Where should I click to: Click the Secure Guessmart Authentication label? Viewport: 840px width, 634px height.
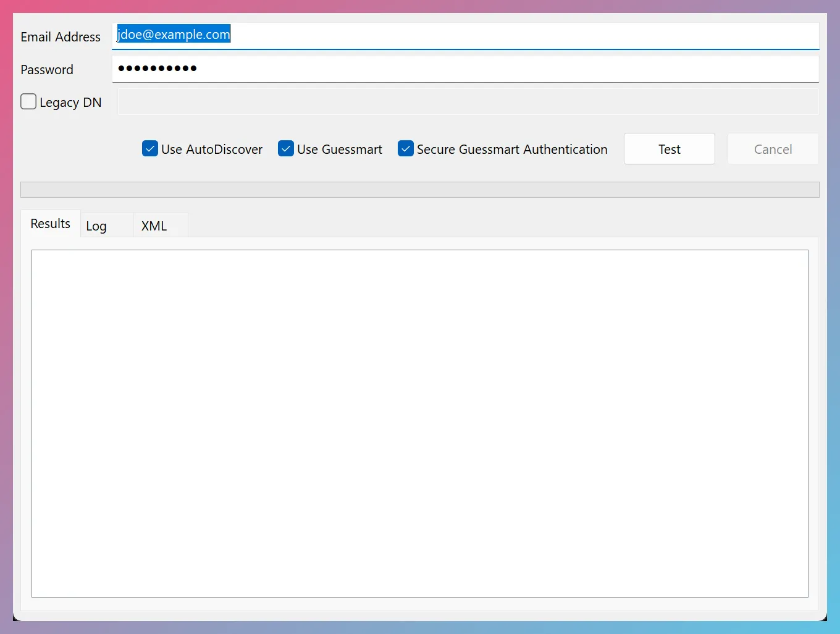[x=512, y=149]
